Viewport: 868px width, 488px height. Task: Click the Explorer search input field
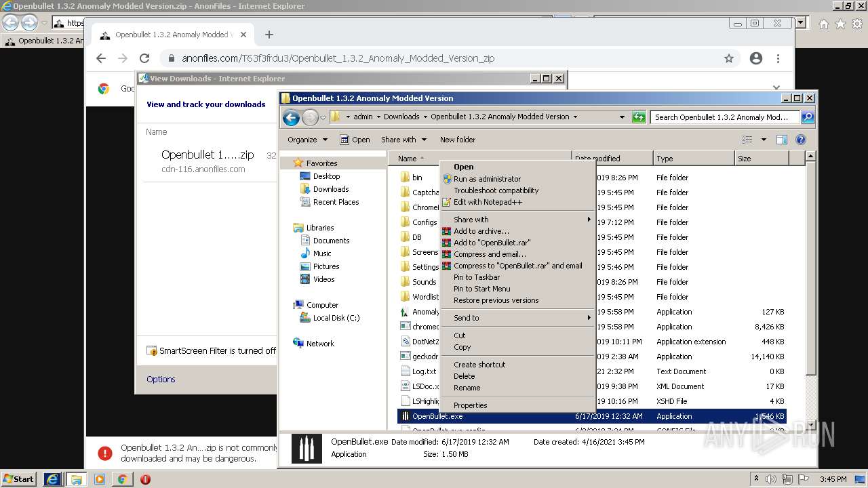point(725,117)
